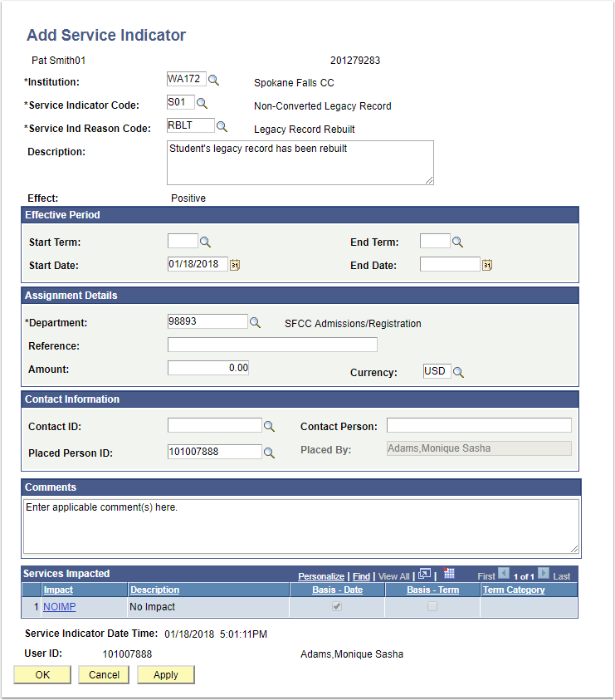Screen dimensions: 615x700
Task: Click Department field 98893
Action: (x=207, y=321)
